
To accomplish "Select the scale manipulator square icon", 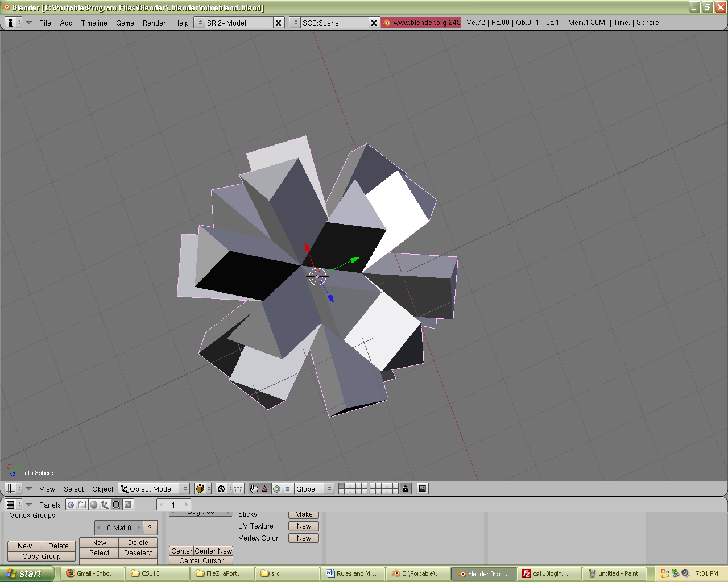I will (x=288, y=489).
